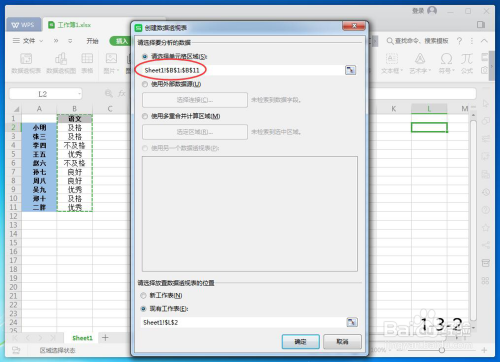Click the PivotChart (数据透视图) ribbon icon
Screen dimensions: 500x362
[x=61, y=59]
